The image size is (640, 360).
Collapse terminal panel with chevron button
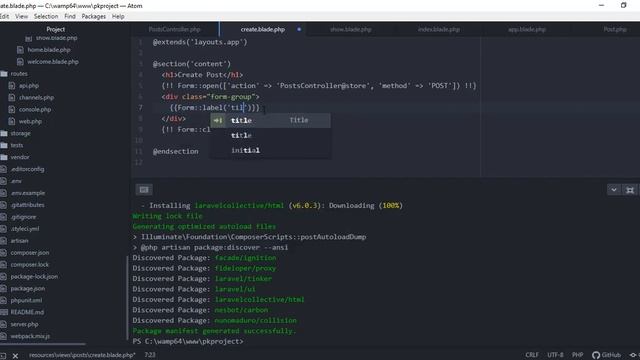613,190
